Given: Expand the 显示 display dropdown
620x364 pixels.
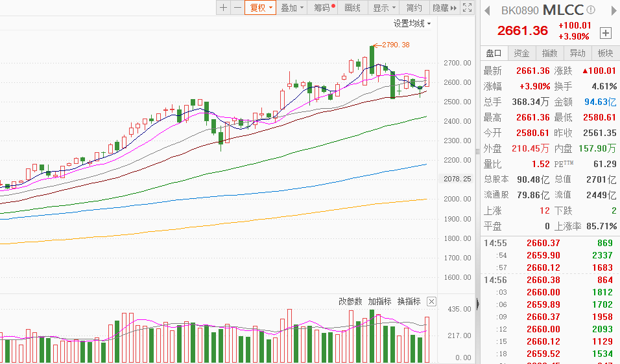Looking at the screenshot, I should (x=384, y=8).
